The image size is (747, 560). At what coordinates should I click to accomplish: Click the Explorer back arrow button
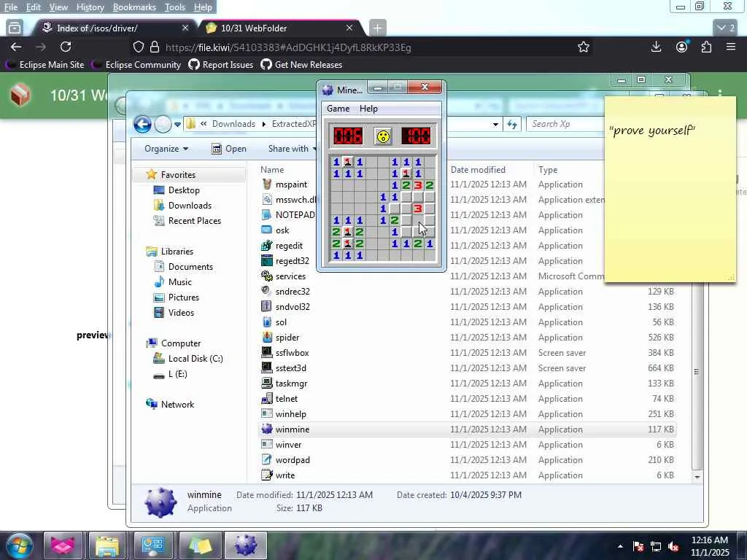142,124
